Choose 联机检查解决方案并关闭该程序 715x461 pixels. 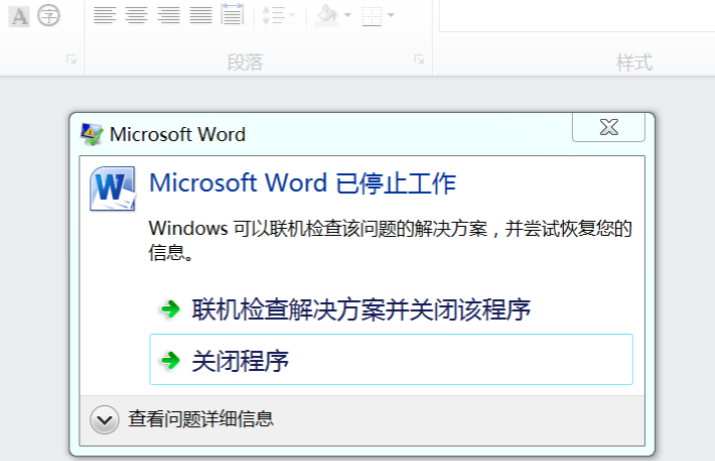[391, 310]
